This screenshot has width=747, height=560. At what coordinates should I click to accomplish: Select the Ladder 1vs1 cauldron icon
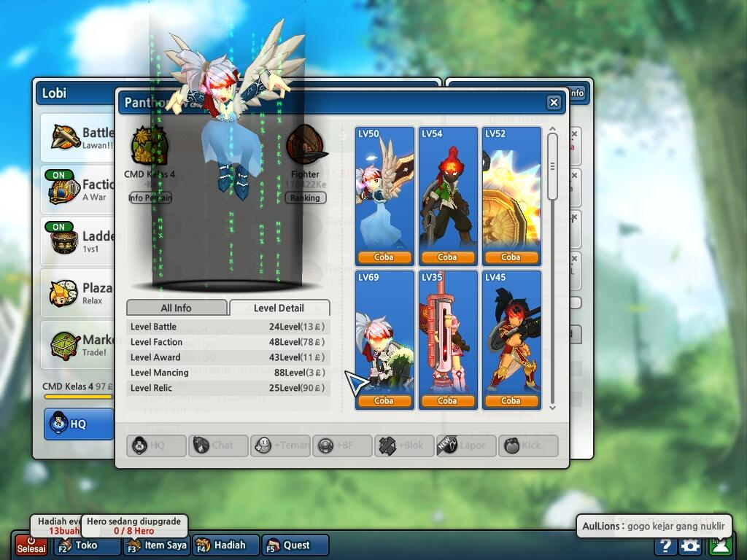(64, 243)
